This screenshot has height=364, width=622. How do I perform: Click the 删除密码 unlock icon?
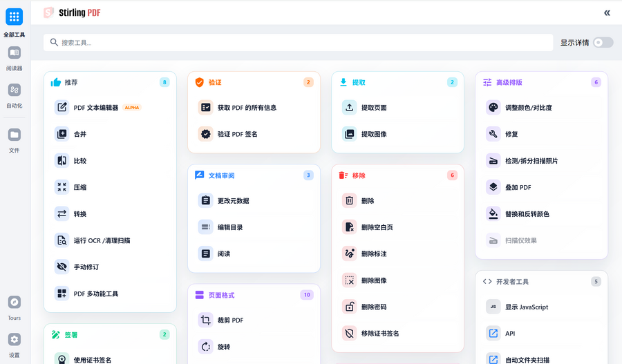tap(350, 307)
